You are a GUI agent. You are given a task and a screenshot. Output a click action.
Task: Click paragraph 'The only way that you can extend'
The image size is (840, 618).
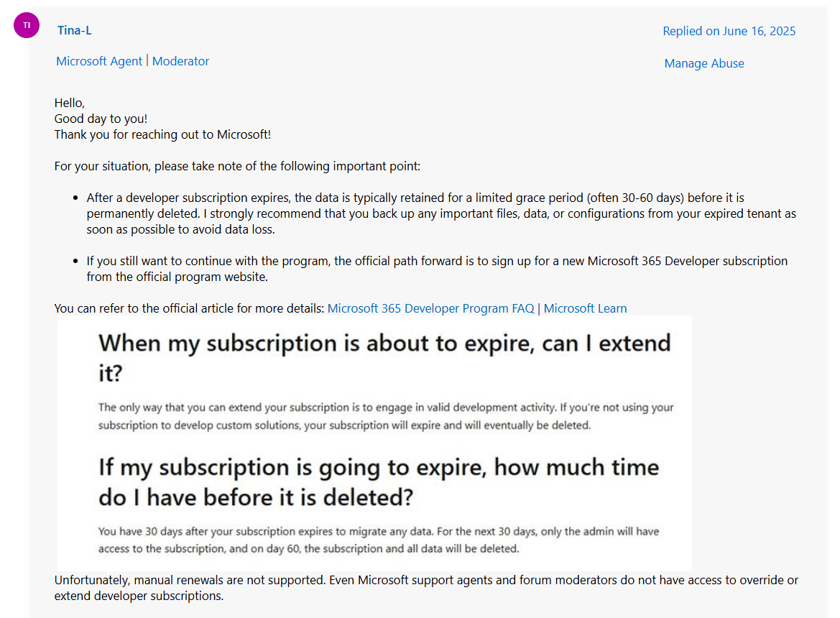pyautogui.click(x=386, y=416)
